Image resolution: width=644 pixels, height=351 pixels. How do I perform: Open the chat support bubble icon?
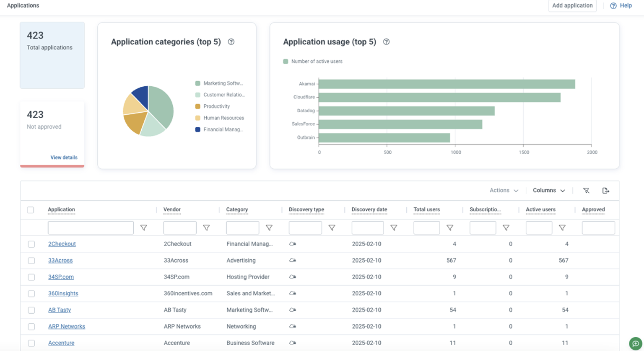(636, 343)
